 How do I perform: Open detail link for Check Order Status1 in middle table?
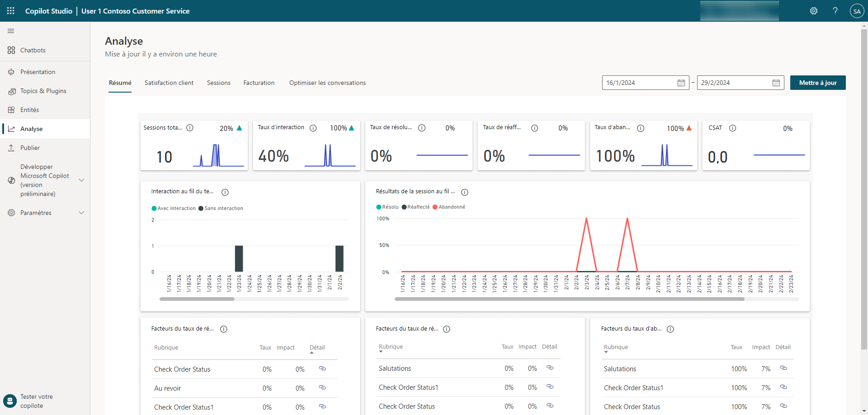click(x=550, y=387)
